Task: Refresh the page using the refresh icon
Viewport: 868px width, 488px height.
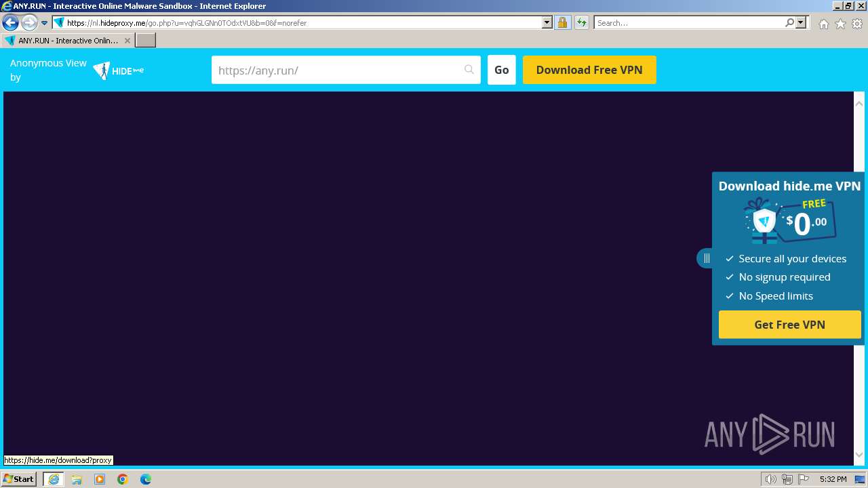Action: pyautogui.click(x=582, y=22)
